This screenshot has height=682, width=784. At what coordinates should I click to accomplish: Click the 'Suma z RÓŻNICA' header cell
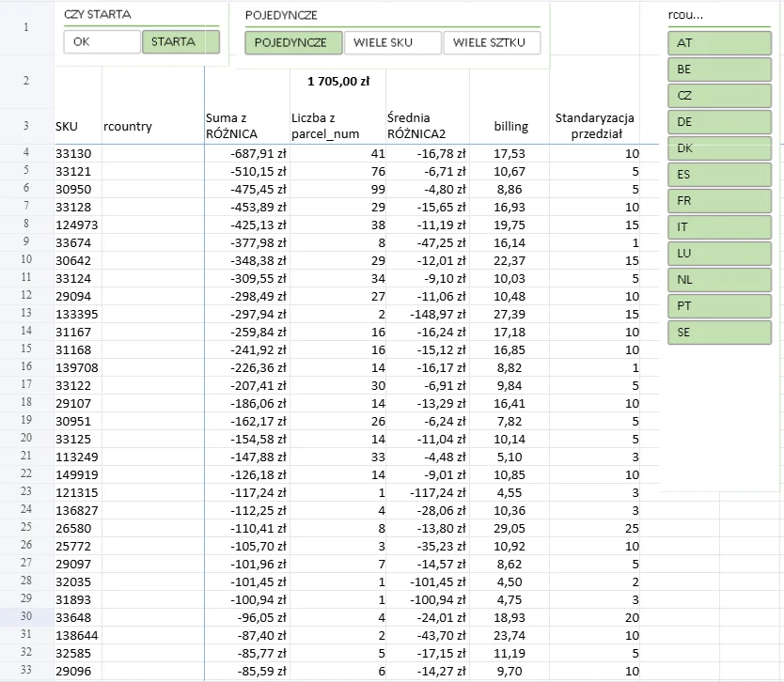coord(246,126)
